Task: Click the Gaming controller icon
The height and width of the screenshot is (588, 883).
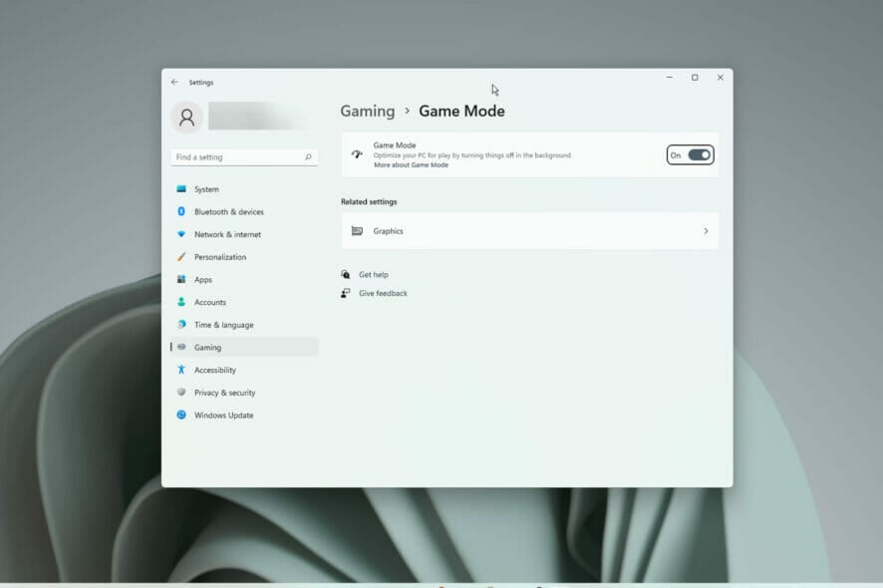Action: pos(181,347)
